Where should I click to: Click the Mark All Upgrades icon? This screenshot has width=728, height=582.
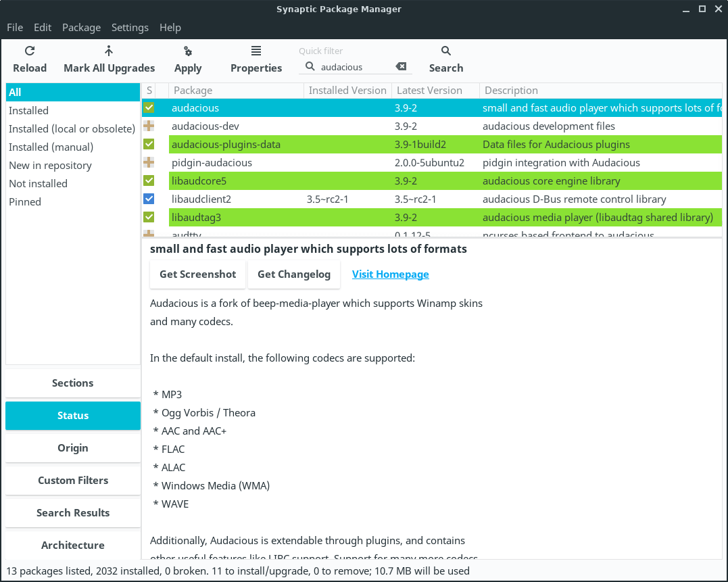(109, 51)
